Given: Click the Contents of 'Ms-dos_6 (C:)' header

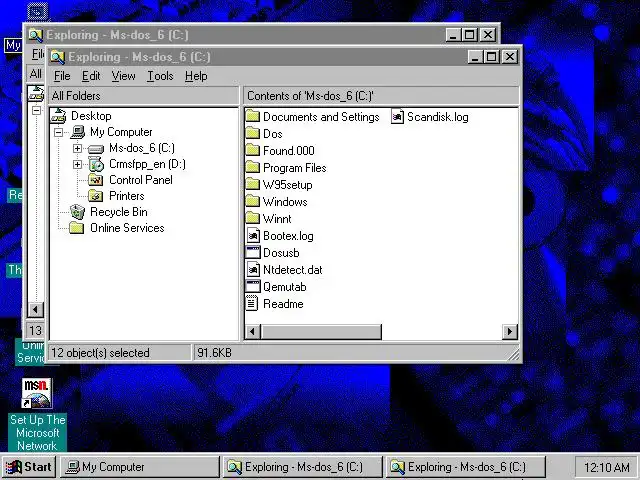Looking at the screenshot, I should [x=381, y=96].
